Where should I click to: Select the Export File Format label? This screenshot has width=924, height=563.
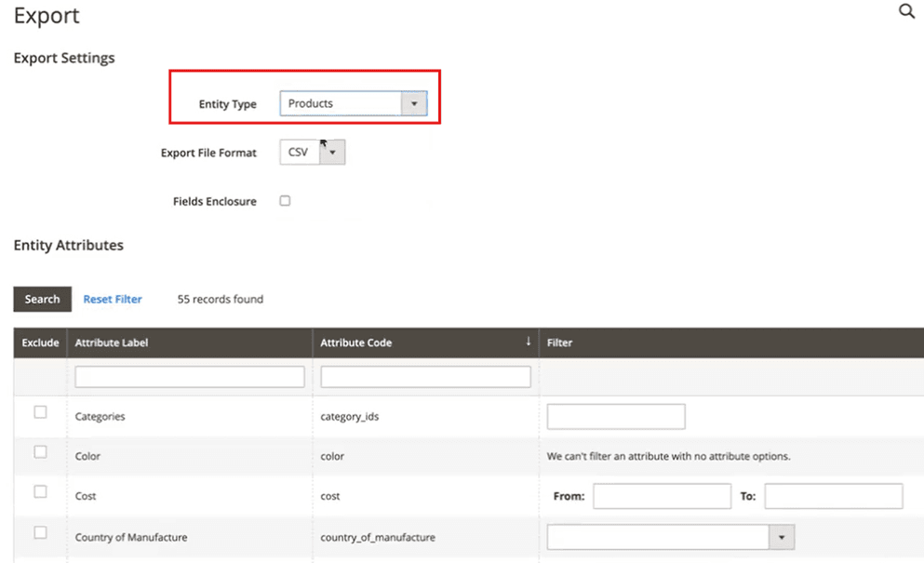click(x=208, y=153)
